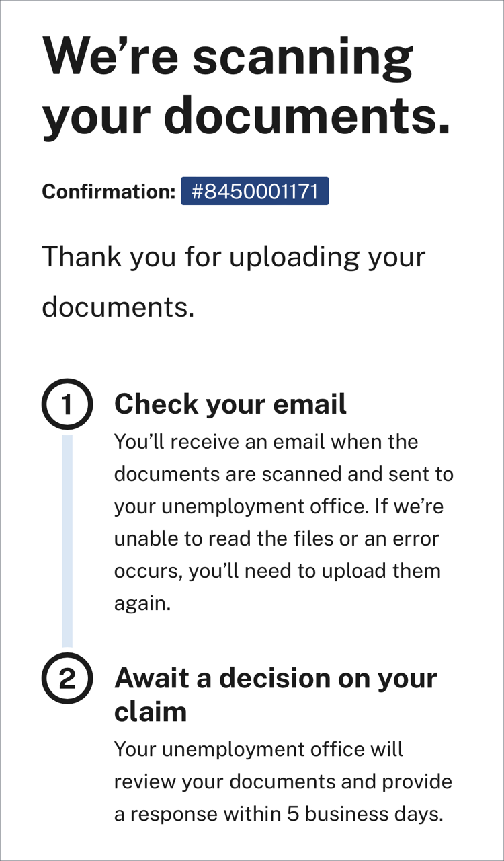This screenshot has height=861, width=504.
Task: Click the line "your unemployment office. If we're"
Action: 279,507
